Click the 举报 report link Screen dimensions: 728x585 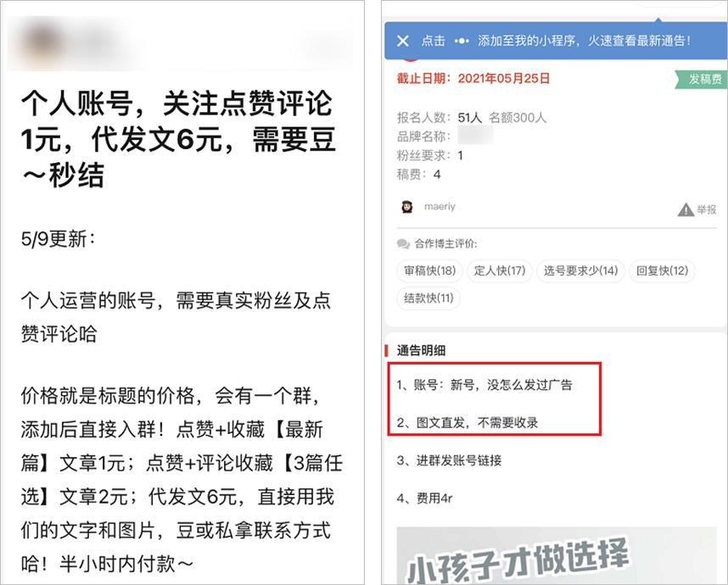click(x=706, y=209)
